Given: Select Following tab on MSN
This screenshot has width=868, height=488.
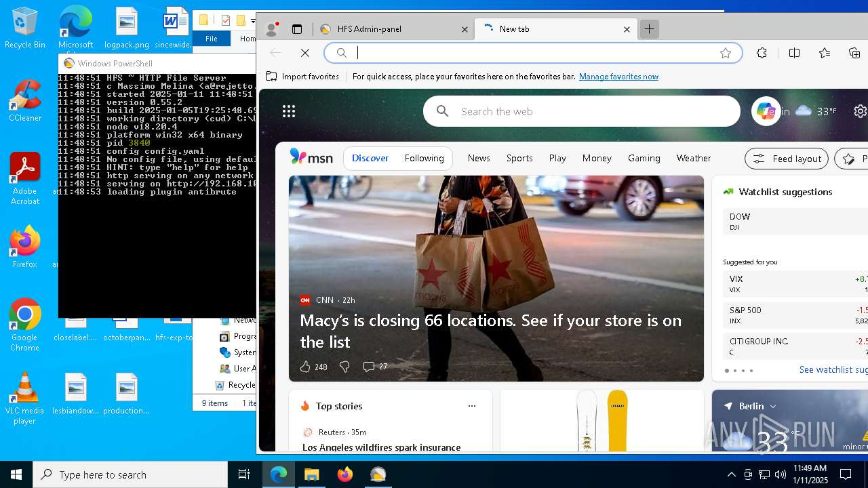Looking at the screenshot, I should [424, 158].
